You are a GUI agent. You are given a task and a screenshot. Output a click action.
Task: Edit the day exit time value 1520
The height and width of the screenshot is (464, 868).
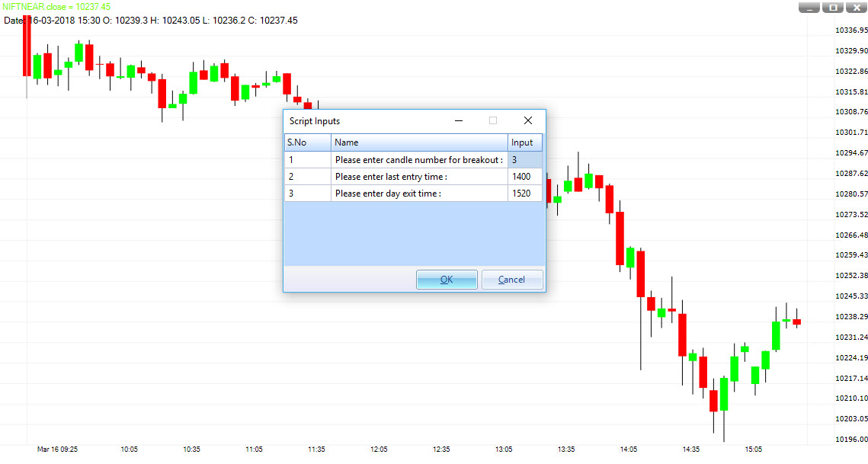tap(524, 193)
